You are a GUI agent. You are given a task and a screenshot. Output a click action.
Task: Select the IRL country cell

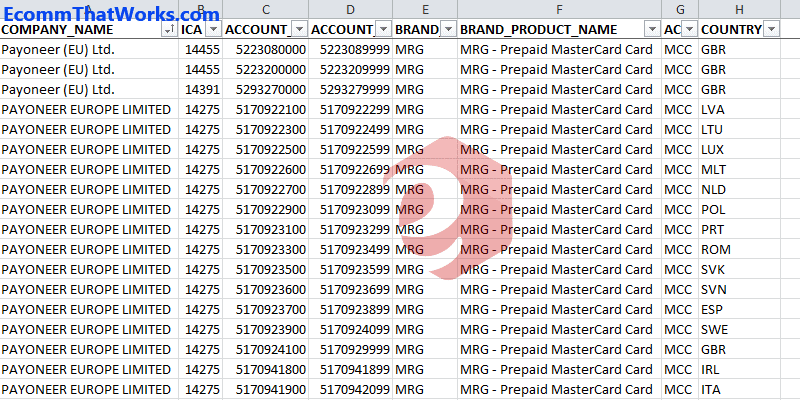[x=739, y=369]
